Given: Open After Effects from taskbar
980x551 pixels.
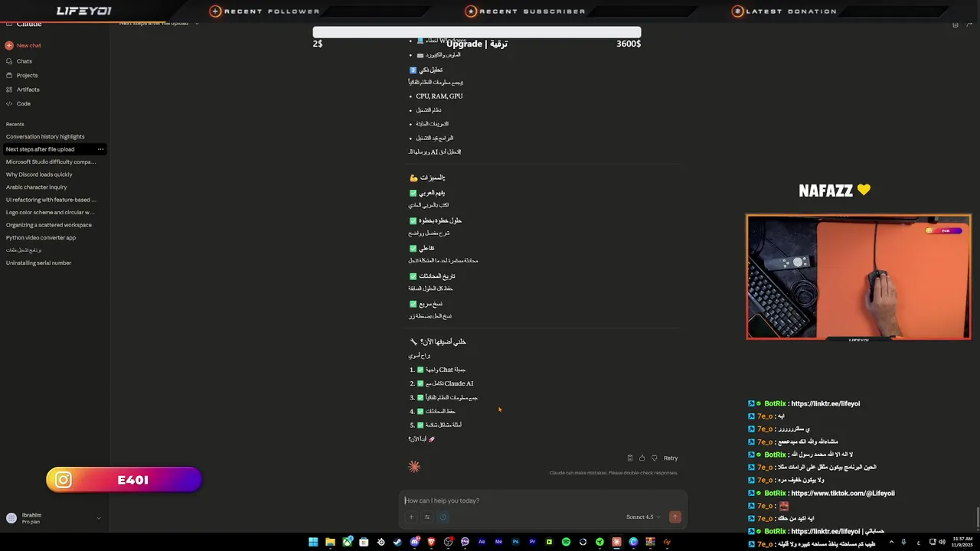Looking at the screenshot, I should point(482,542).
